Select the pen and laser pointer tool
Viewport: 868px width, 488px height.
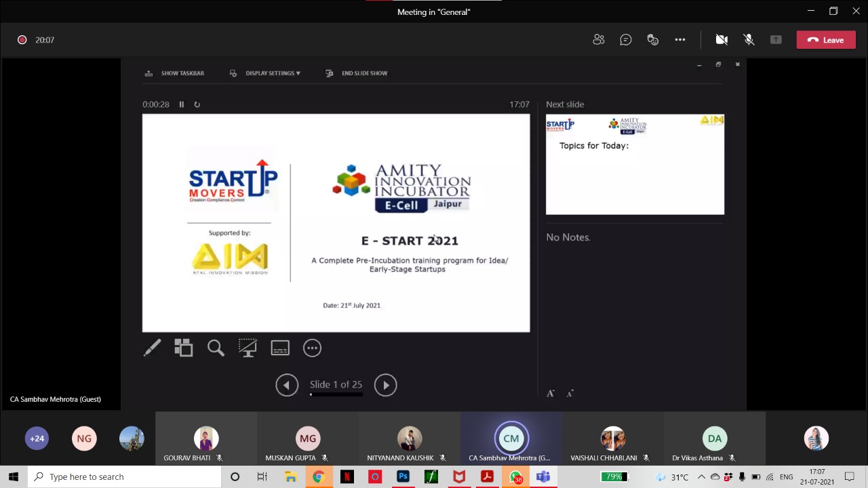152,348
